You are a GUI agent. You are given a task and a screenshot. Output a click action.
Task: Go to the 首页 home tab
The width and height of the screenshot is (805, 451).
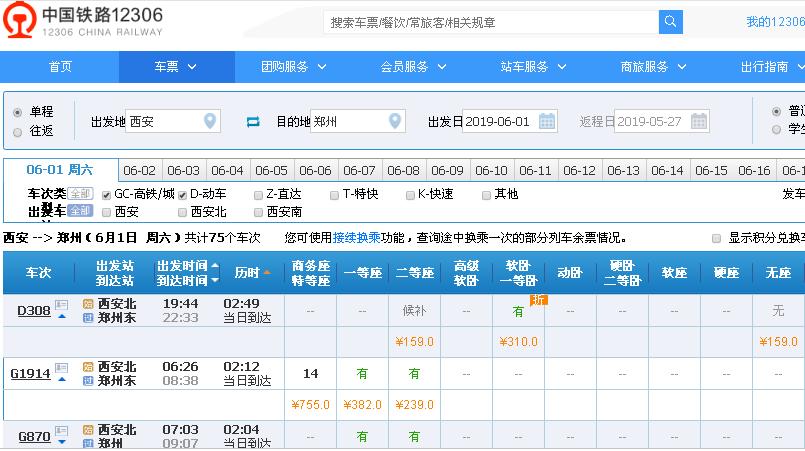point(60,67)
